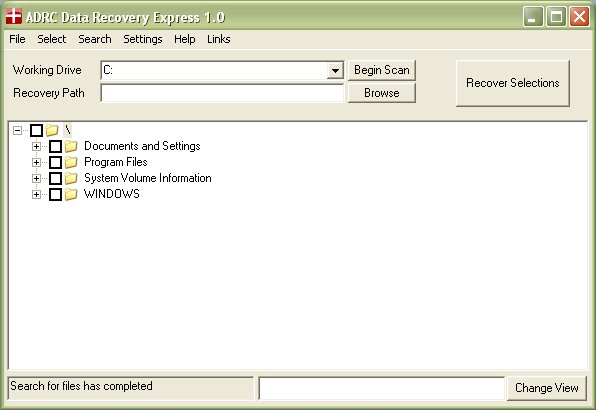Image resolution: width=596 pixels, height=410 pixels.
Task: Click the WINDOWS folder icon
Action: [71, 194]
